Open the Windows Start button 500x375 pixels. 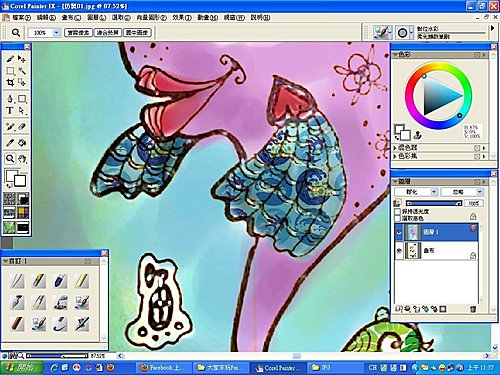pyautogui.click(x=21, y=368)
